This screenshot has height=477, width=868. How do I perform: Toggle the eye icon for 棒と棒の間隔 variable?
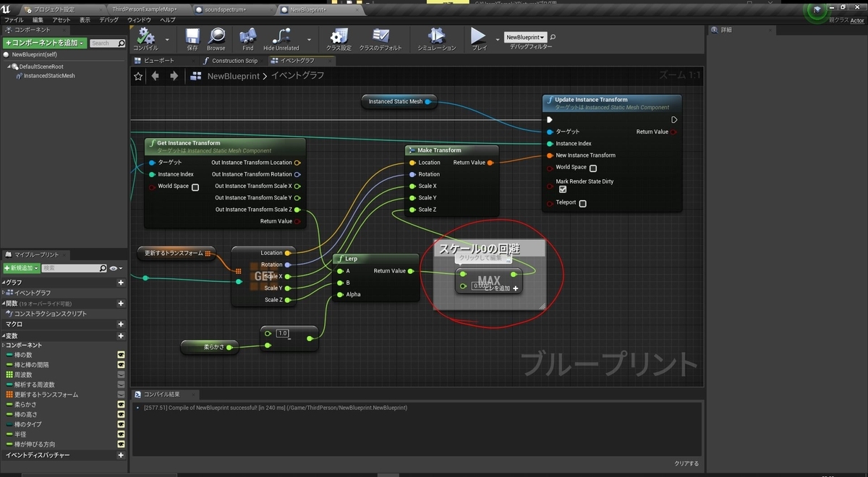pos(121,365)
